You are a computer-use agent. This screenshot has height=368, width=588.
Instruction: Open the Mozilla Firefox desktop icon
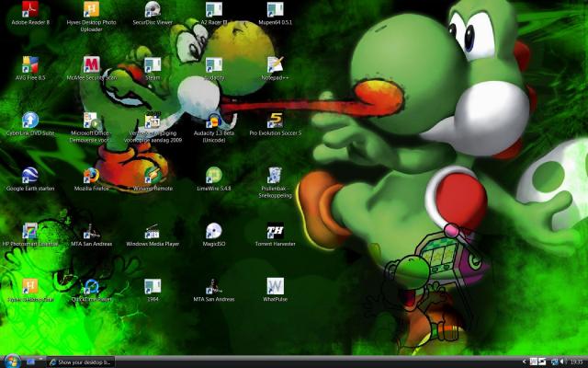click(92, 176)
